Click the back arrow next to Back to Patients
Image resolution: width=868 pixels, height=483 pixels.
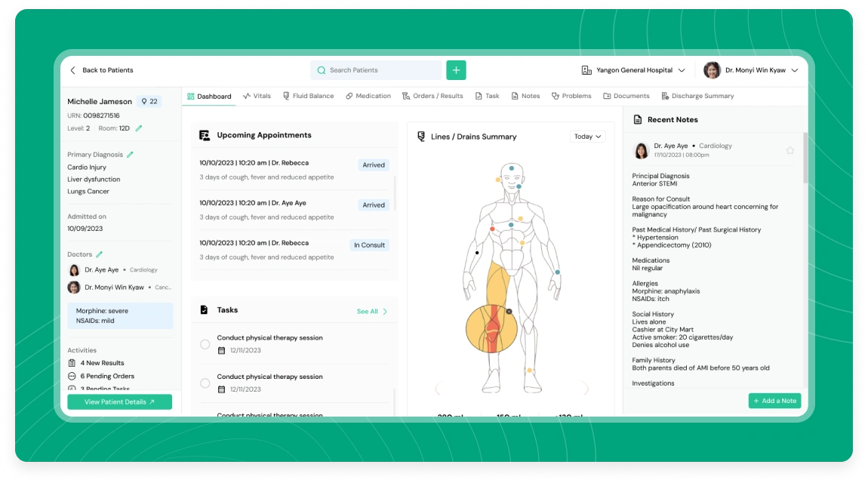72,70
